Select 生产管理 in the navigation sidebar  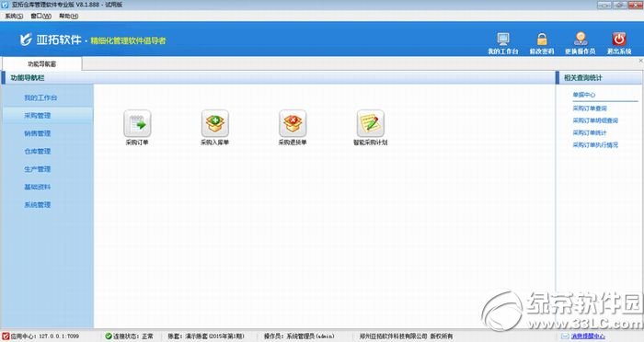coord(38,169)
